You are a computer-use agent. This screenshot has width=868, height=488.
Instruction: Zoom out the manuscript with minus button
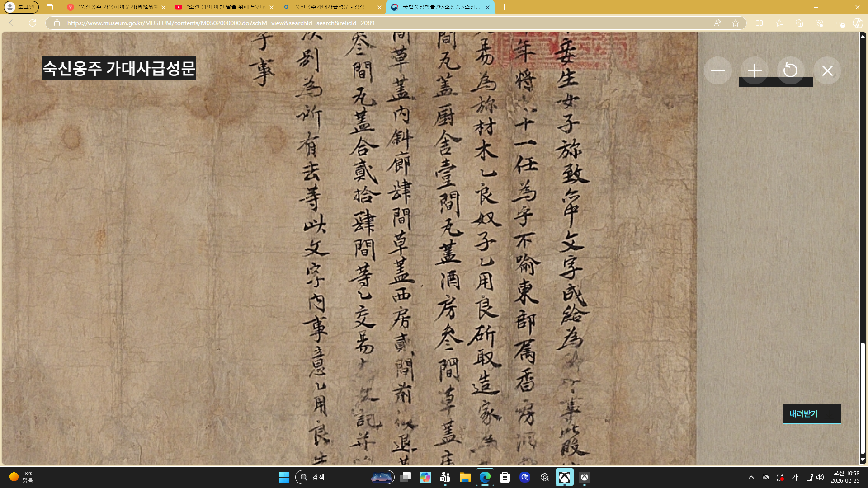pyautogui.click(x=717, y=71)
